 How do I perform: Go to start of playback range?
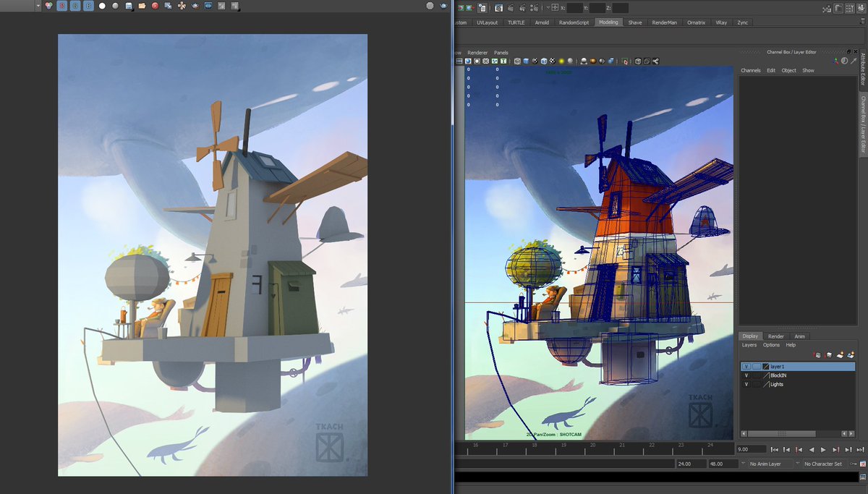coord(775,450)
